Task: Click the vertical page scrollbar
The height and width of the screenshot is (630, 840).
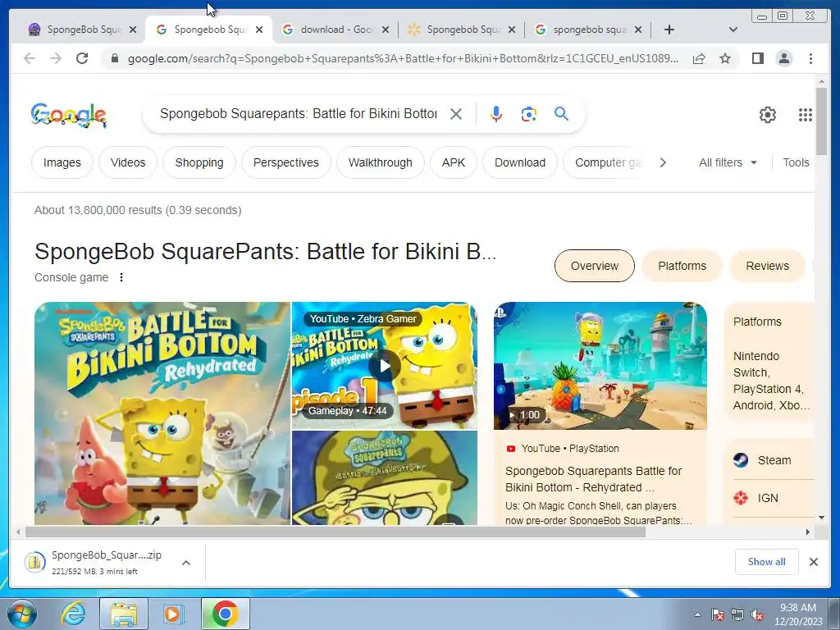Action: point(821,121)
